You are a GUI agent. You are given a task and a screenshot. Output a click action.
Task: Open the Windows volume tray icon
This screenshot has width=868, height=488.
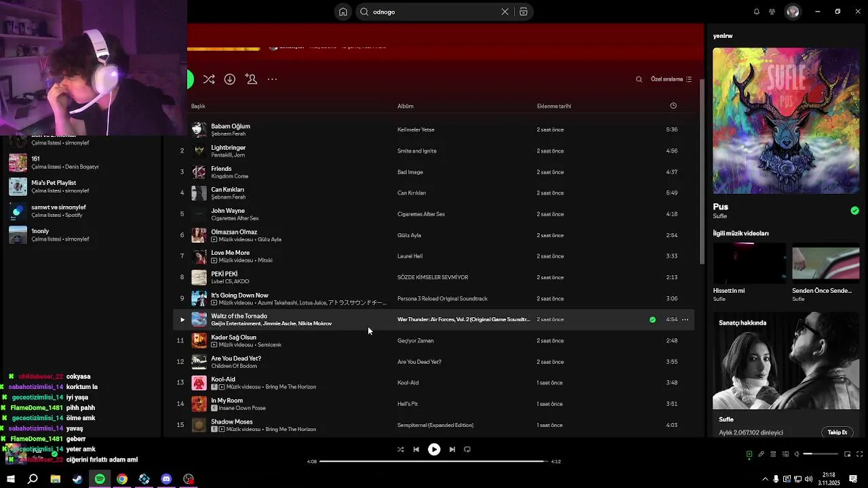[809, 479]
